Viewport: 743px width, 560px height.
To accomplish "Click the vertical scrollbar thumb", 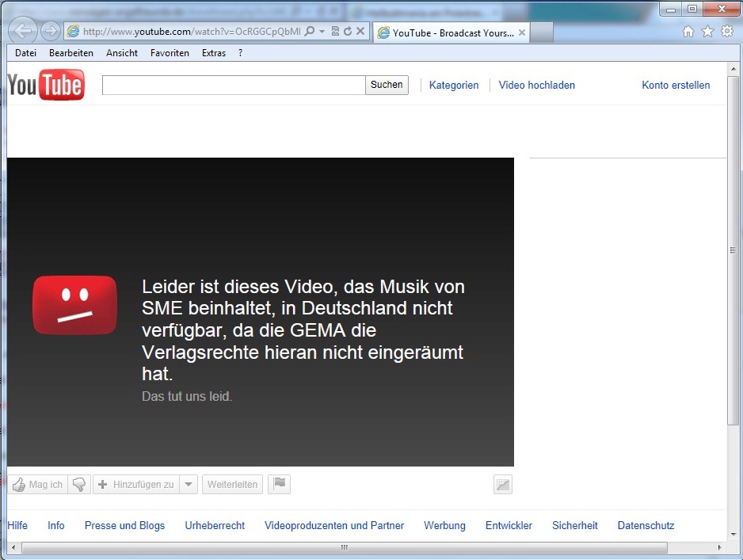I will pos(733,250).
